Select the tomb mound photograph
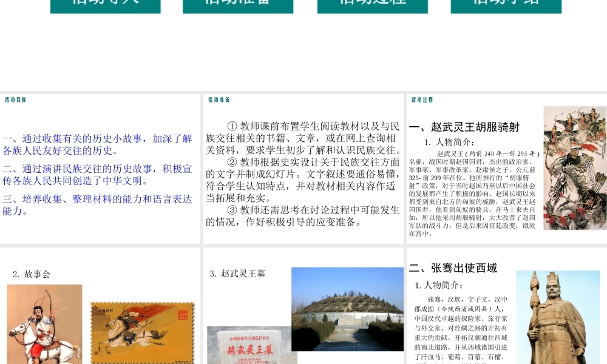Viewport: 607px width, 364px height. point(347,309)
